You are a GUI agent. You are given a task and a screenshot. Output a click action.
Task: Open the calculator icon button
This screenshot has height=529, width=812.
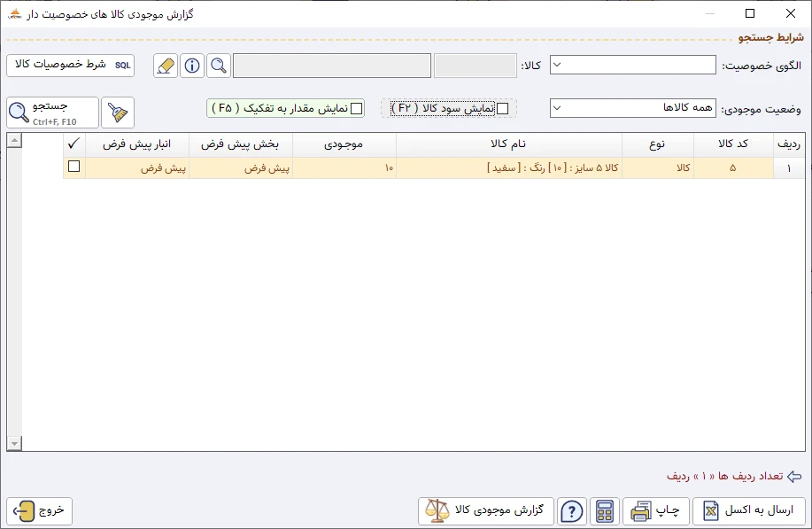tap(604, 511)
